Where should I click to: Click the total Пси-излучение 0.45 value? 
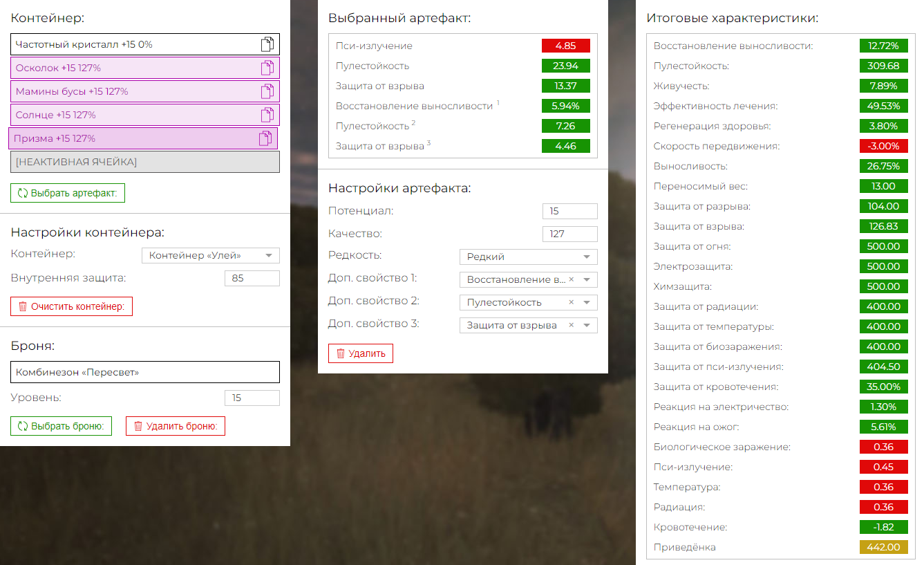[884, 467]
